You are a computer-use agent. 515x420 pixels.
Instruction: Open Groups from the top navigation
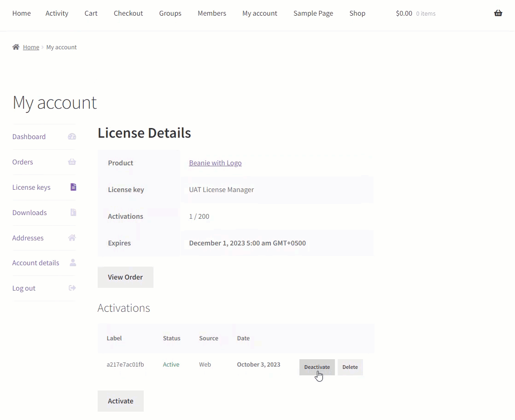coord(170,13)
